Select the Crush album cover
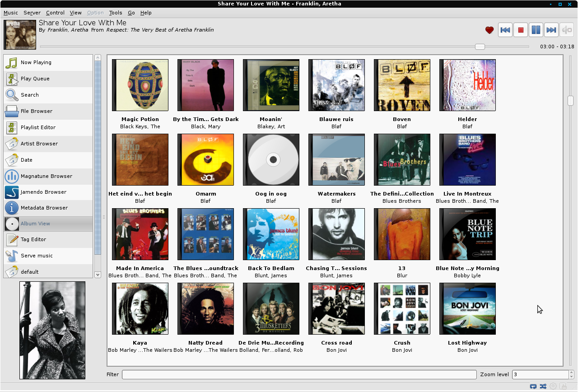The image size is (578, 392). (x=402, y=308)
